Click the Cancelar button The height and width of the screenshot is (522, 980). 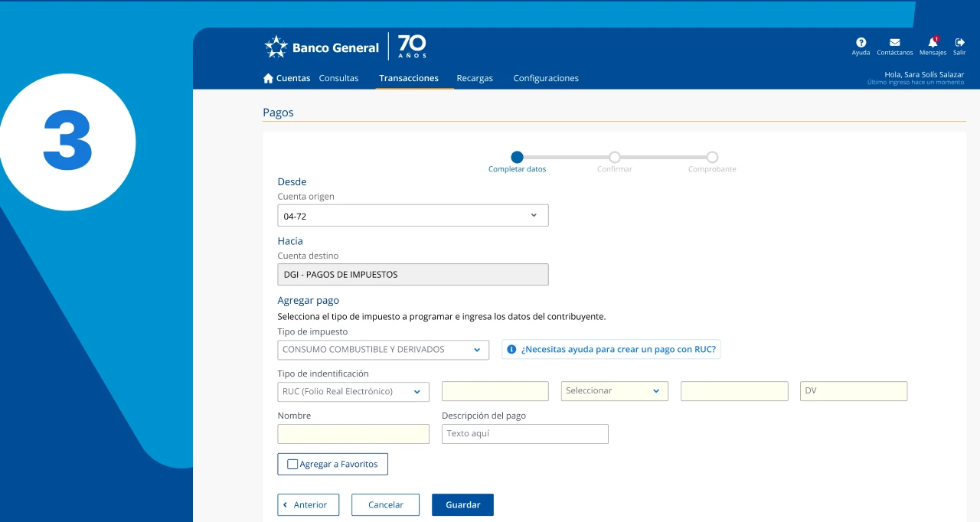[x=385, y=505]
